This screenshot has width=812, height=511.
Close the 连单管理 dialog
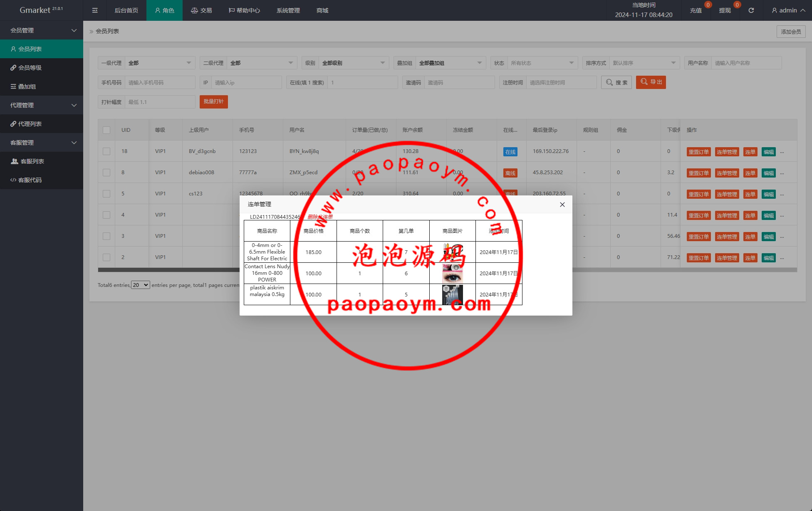click(562, 205)
